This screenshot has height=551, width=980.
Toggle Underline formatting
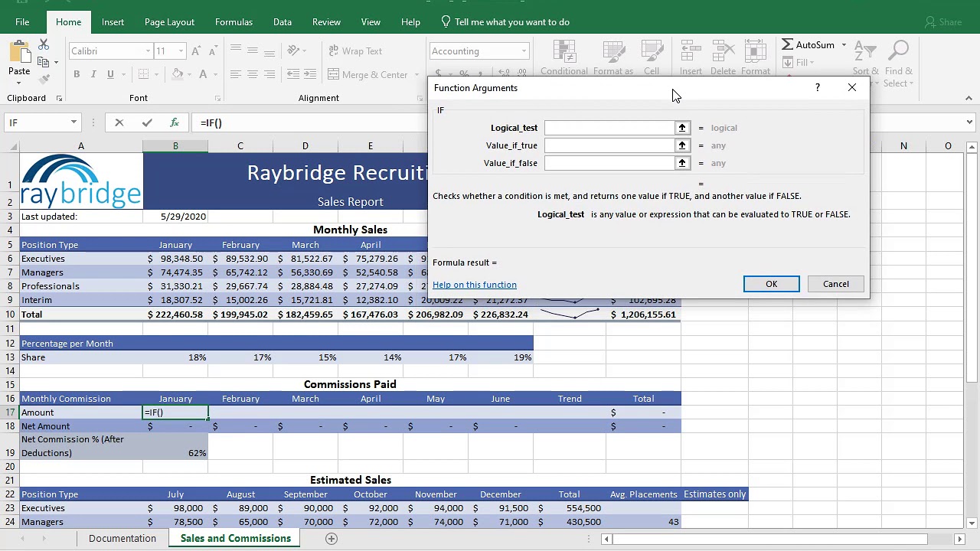[110, 74]
